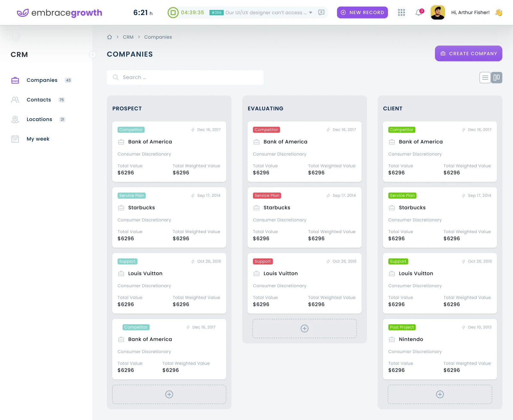Switch to list view
This screenshot has width=513, height=420.
coord(485,78)
